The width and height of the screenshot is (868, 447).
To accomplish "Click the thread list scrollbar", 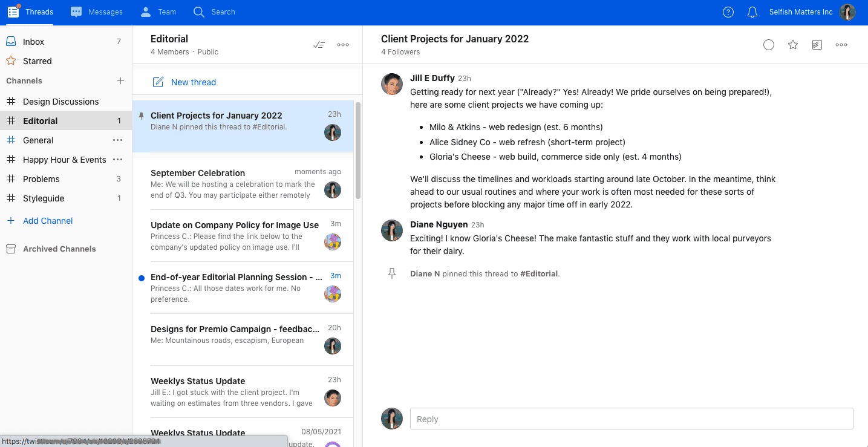I will (358, 151).
